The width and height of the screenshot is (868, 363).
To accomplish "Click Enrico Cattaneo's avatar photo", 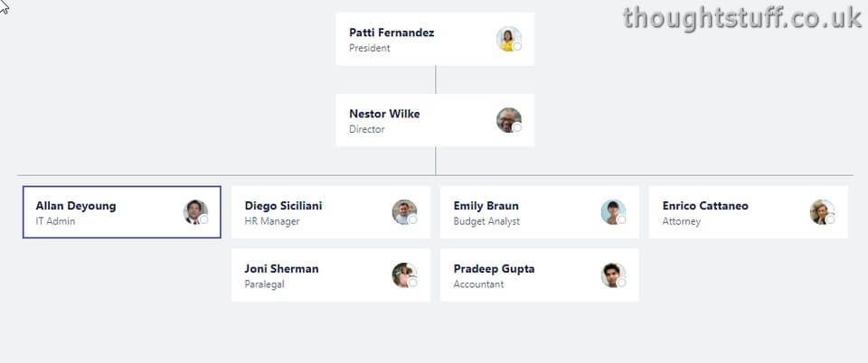I will click(x=822, y=212).
